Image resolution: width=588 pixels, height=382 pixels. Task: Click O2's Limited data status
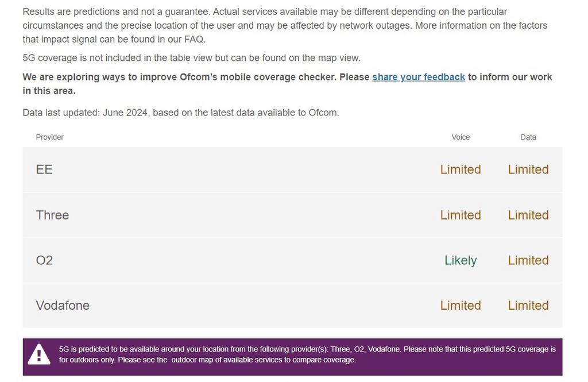[528, 260]
